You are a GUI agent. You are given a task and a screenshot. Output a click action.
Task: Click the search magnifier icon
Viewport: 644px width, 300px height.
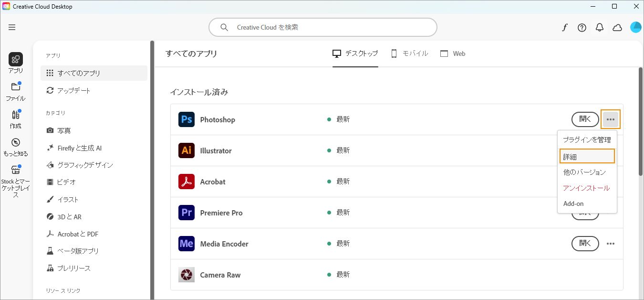[x=224, y=27]
